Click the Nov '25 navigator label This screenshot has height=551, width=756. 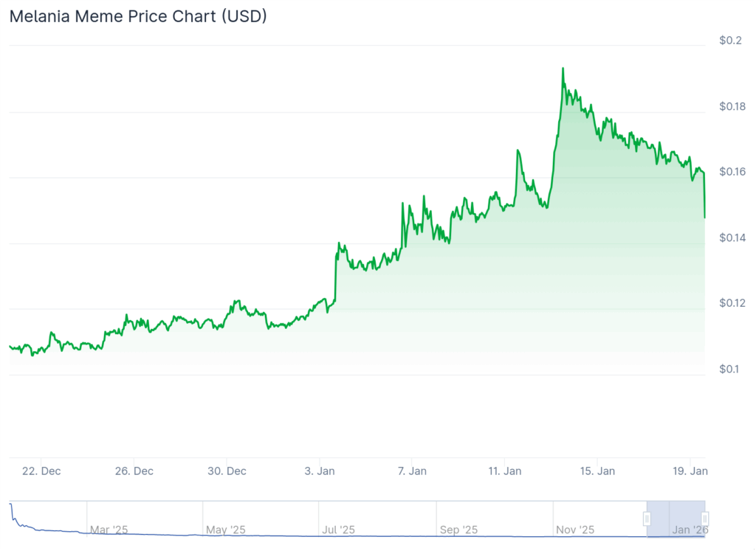coord(574,530)
